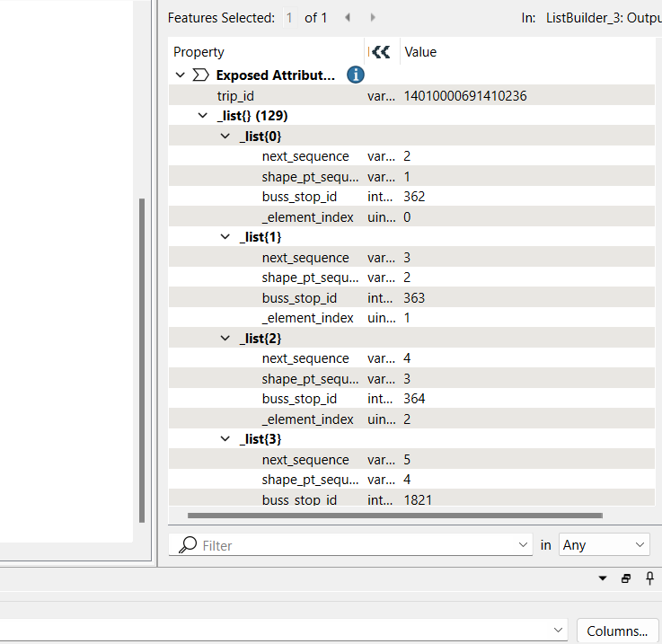This screenshot has width=662, height=644.
Task: Click the ListBuilder_3: Output source label
Action: (604, 18)
